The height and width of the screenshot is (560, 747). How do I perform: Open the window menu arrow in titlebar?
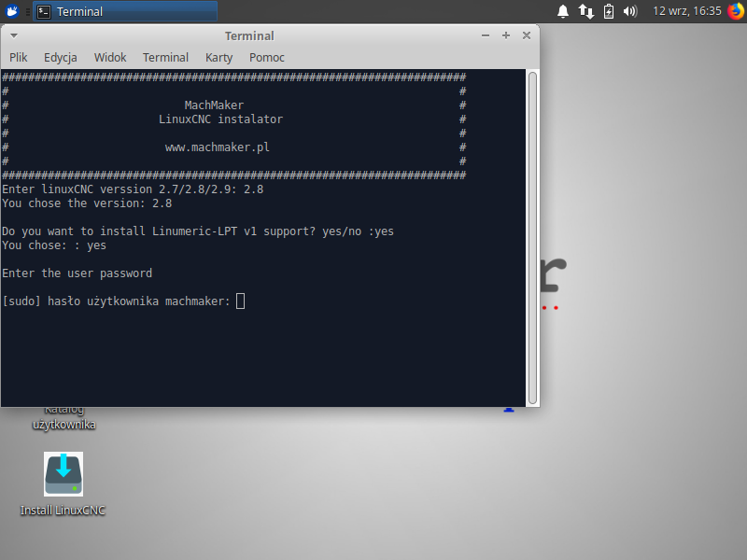click(x=14, y=35)
